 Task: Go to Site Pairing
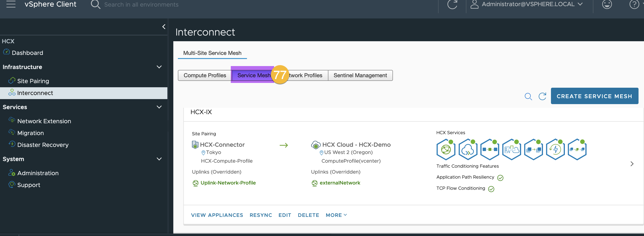pyautogui.click(x=33, y=81)
